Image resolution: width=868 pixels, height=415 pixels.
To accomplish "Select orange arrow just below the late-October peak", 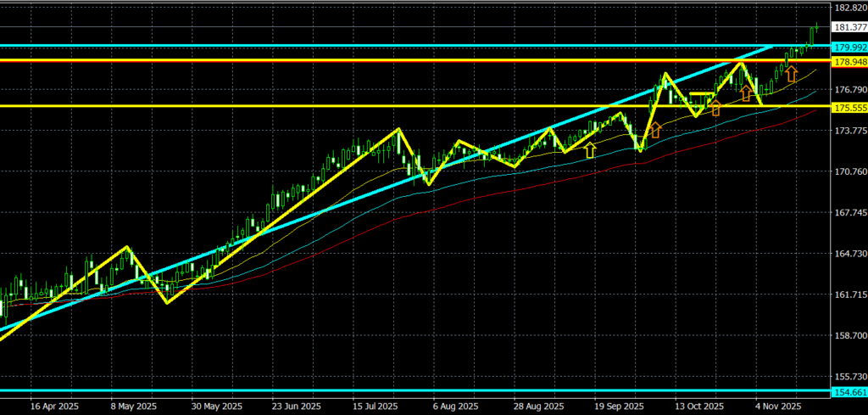I will click(x=746, y=93).
